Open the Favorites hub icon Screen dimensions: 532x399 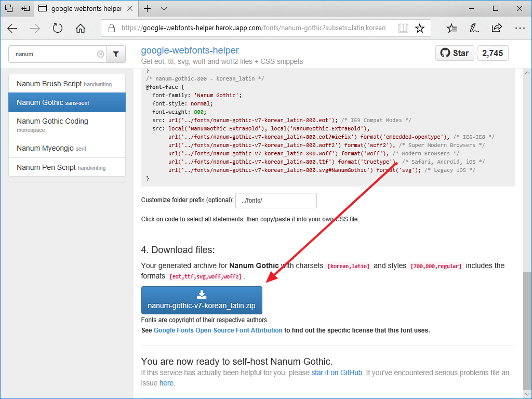451,28
